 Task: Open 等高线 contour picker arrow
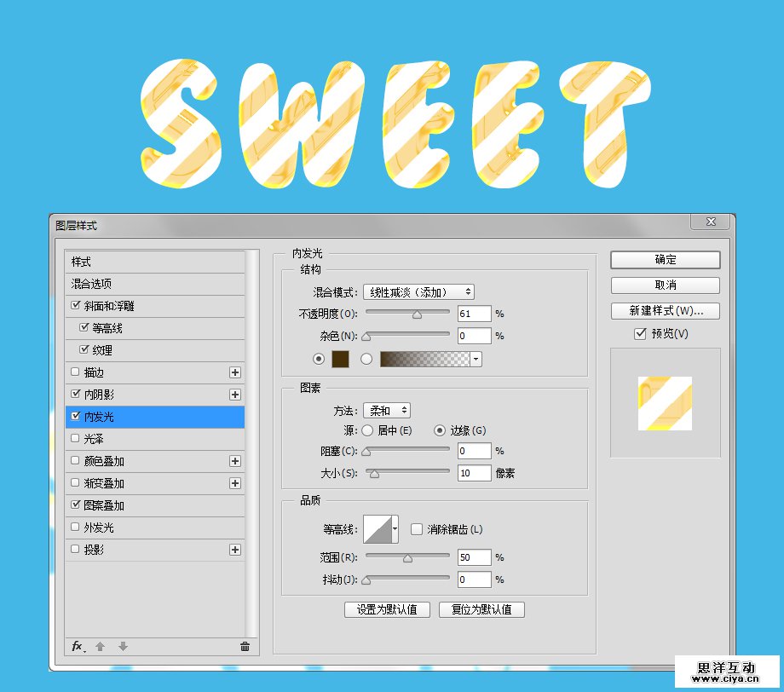(x=395, y=529)
